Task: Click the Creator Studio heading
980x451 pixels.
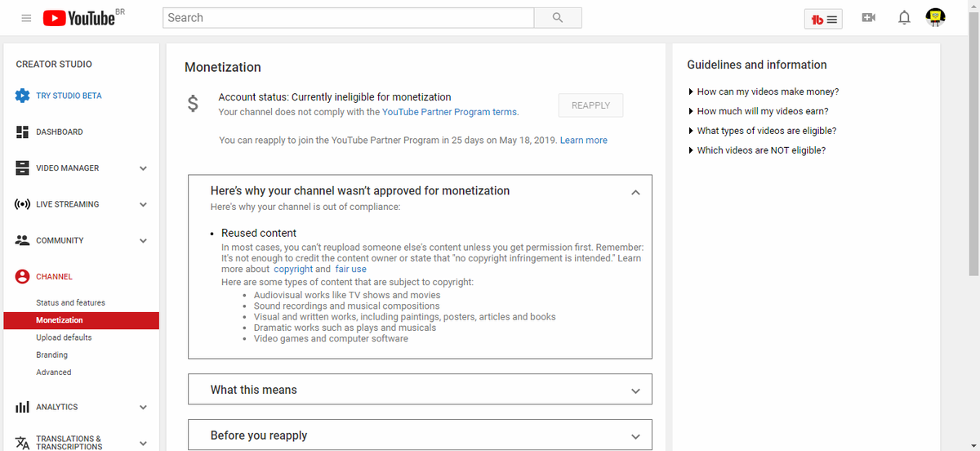Action: tap(54, 64)
